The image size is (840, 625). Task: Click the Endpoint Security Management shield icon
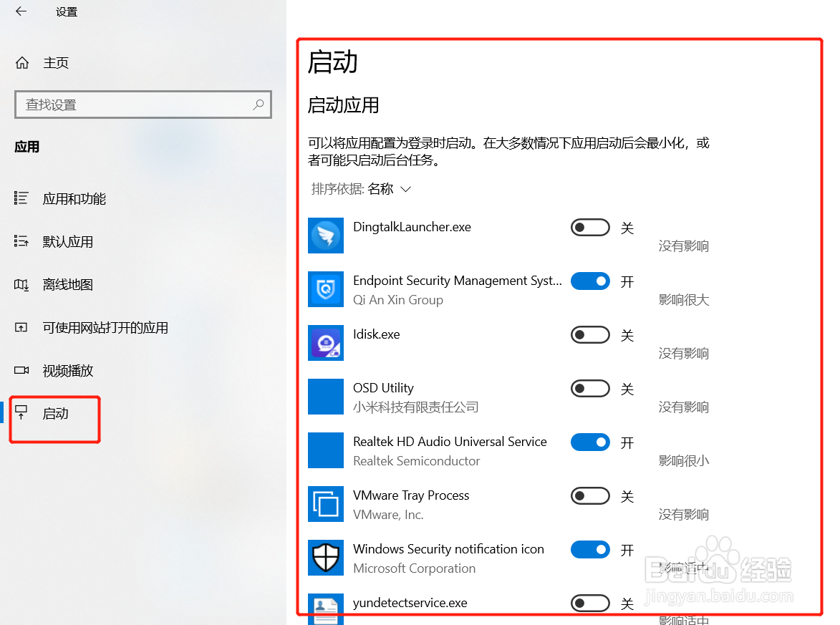pyautogui.click(x=326, y=289)
